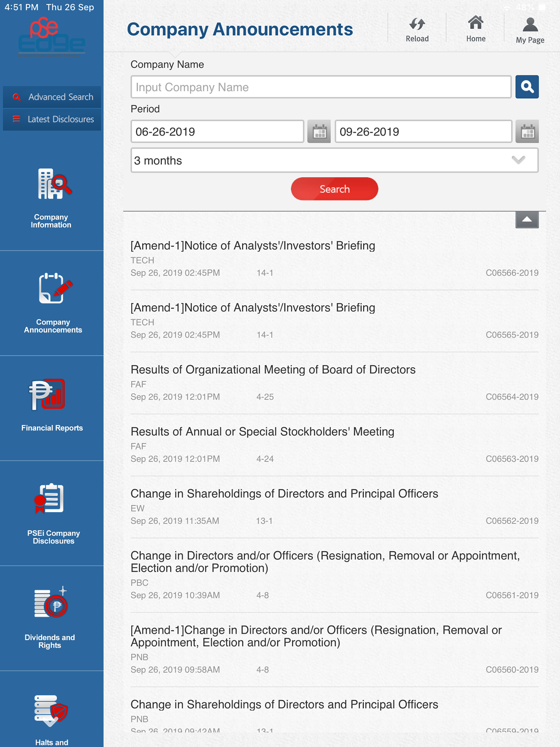This screenshot has height=747, width=560.
Task: Open Results of Annual or Special Stockholders' Meeting
Action: pos(334,445)
